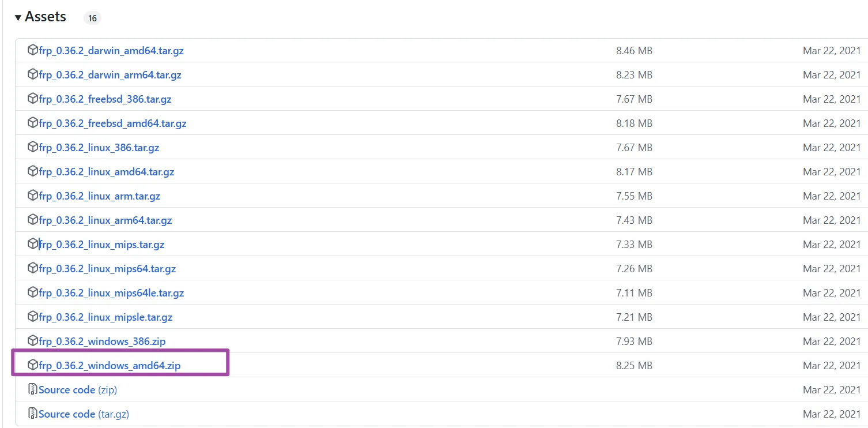
Task: Click package icon beside frp_0.36.2_darwin_amd64.tar.gz
Action: point(33,50)
